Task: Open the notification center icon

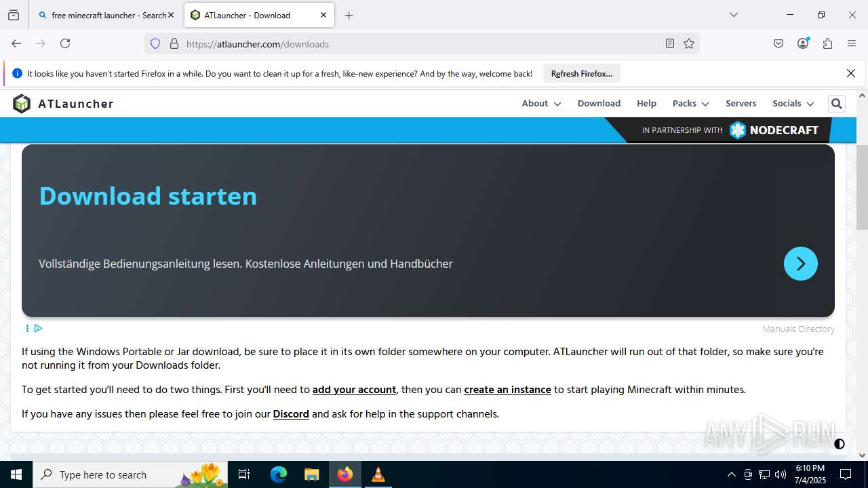Action: tap(846, 474)
